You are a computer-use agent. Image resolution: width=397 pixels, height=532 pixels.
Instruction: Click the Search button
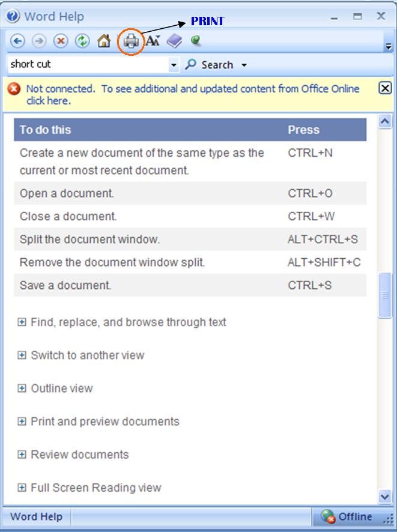coord(210,64)
